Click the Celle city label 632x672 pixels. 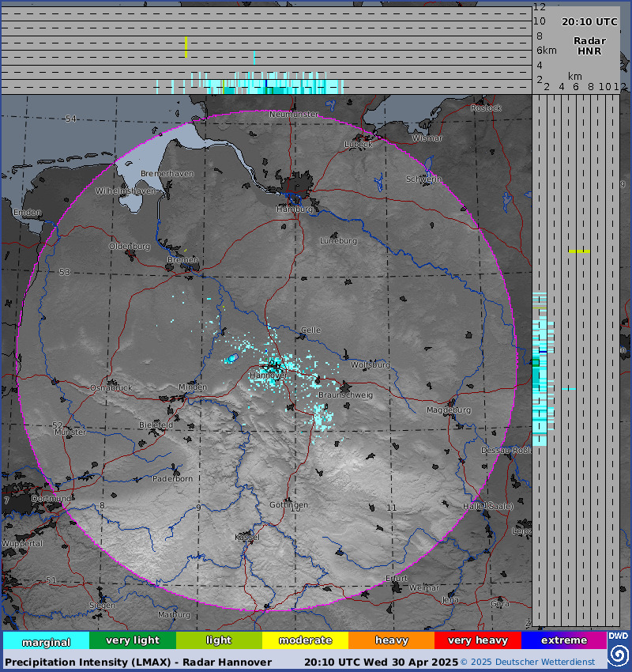point(310,330)
